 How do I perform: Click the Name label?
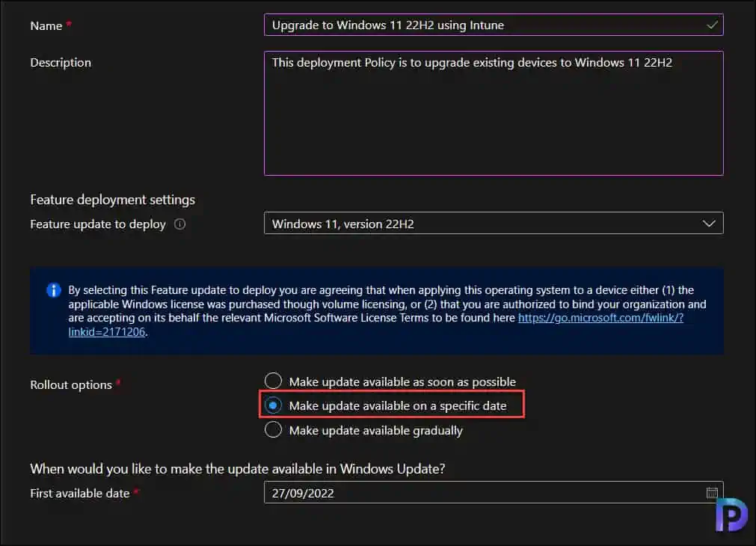coord(46,26)
